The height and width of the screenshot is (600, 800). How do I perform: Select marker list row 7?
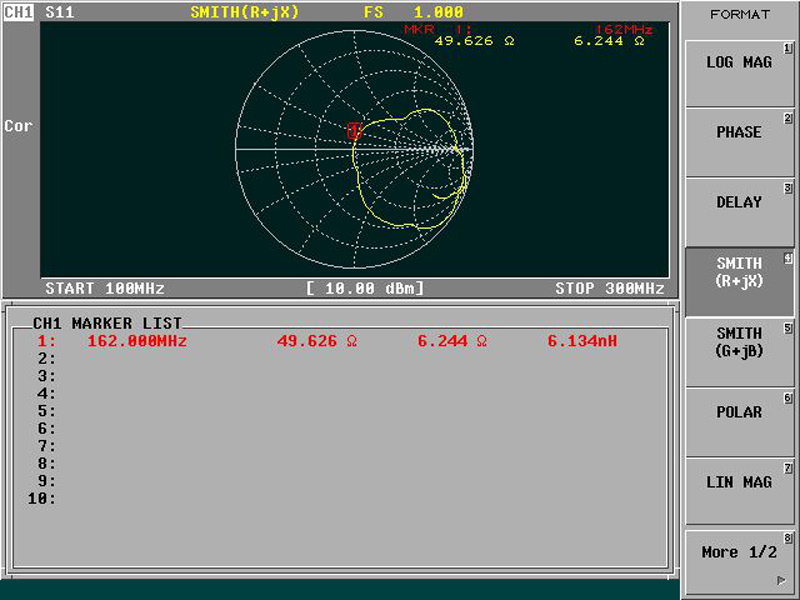click(340, 446)
